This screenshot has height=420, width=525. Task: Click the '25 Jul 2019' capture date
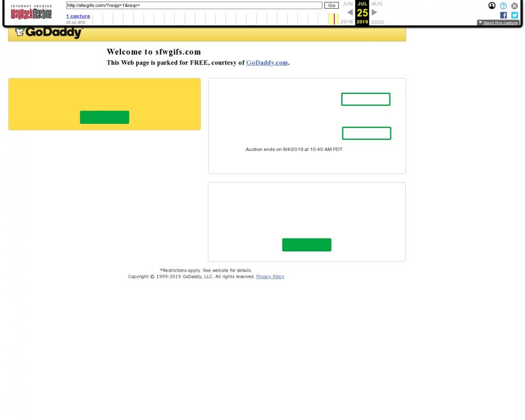tap(76, 23)
